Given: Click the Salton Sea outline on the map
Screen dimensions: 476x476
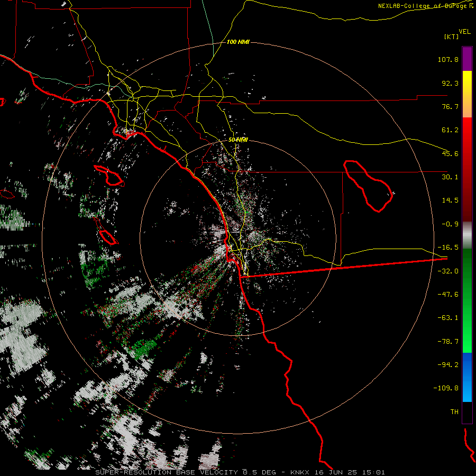Looking at the screenshot, I should [x=368, y=186].
